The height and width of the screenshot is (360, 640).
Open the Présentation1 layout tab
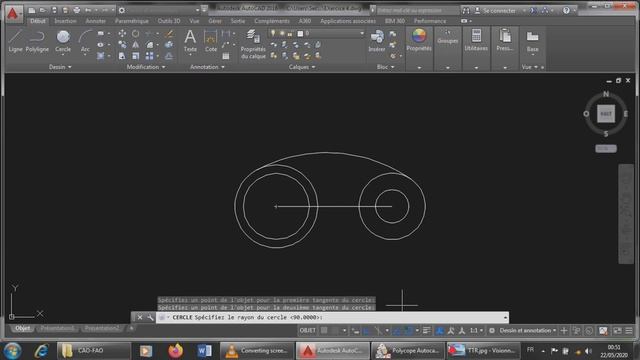58,328
